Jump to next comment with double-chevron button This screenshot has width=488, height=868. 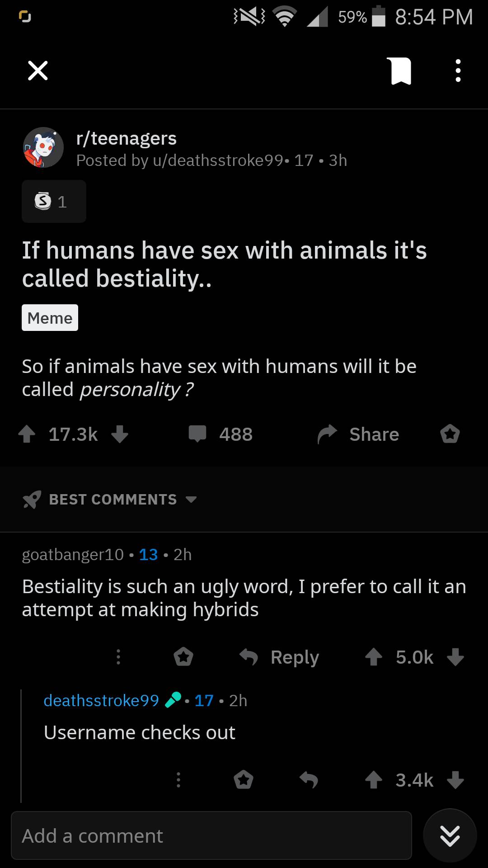(x=450, y=835)
